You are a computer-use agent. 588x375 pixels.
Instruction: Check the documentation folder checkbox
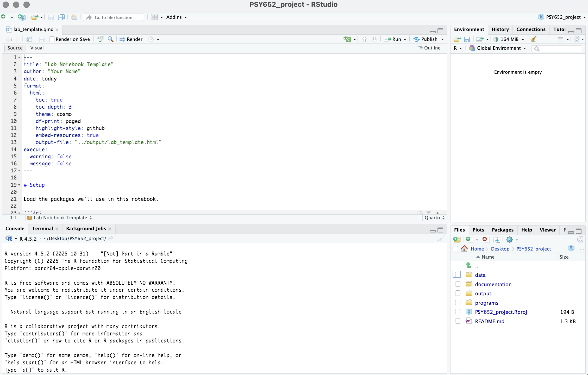pyautogui.click(x=458, y=284)
